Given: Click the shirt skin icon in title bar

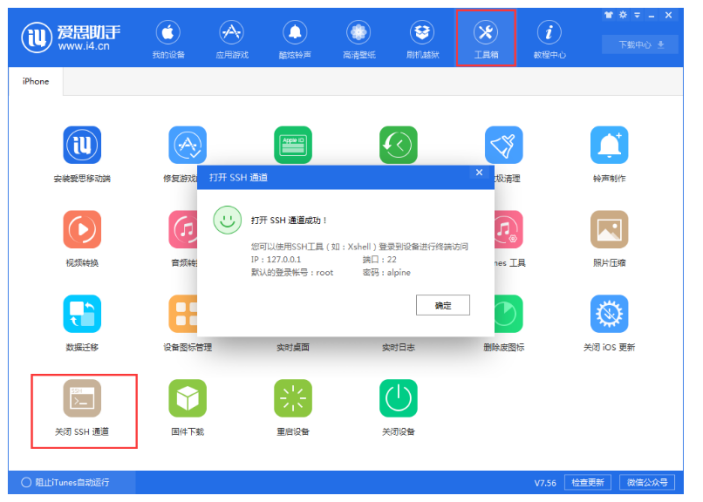Looking at the screenshot, I should click(608, 15).
